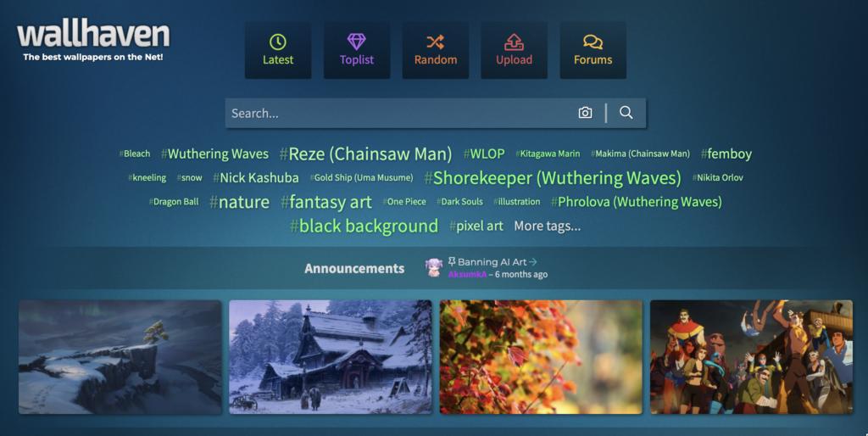Viewport: 868px width, 436px height.
Task: Open the Upload tray icon
Action: pyautogui.click(x=514, y=42)
